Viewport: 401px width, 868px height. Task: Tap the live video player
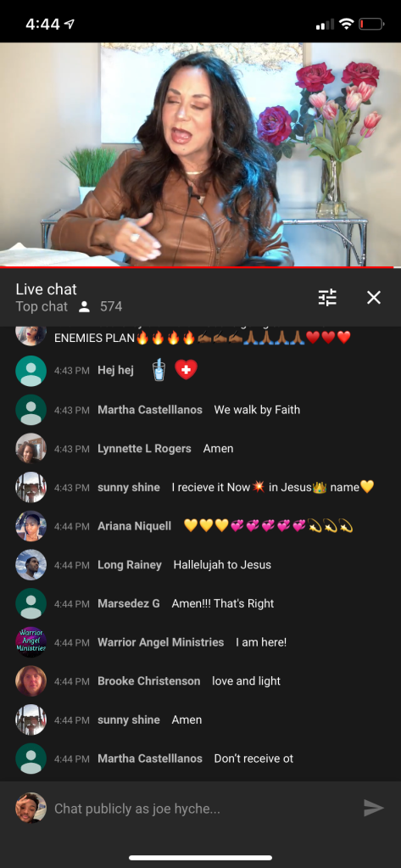pyautogui.click(x=200, y=154)
